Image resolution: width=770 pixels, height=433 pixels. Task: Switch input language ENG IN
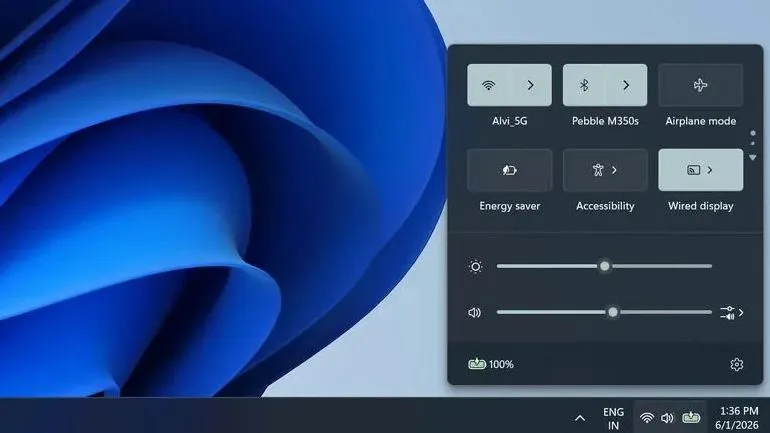click(x=613, y=418)
